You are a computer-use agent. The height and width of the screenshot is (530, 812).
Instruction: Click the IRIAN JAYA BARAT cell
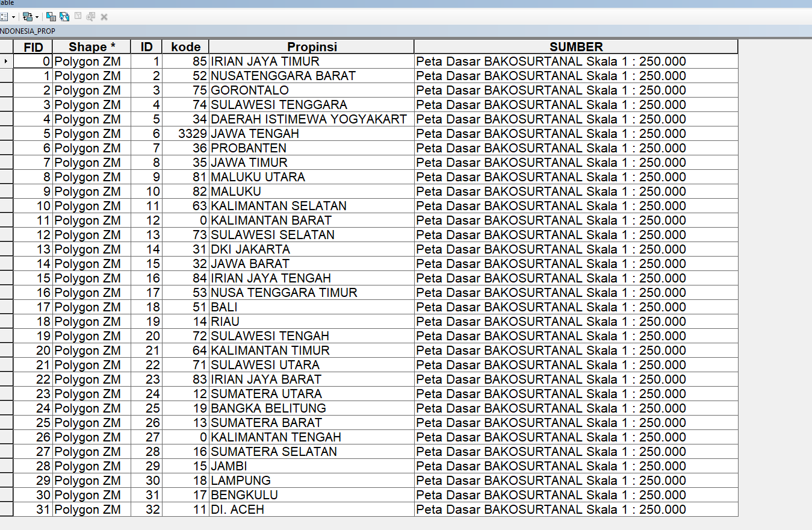click(x=312, y=379)
